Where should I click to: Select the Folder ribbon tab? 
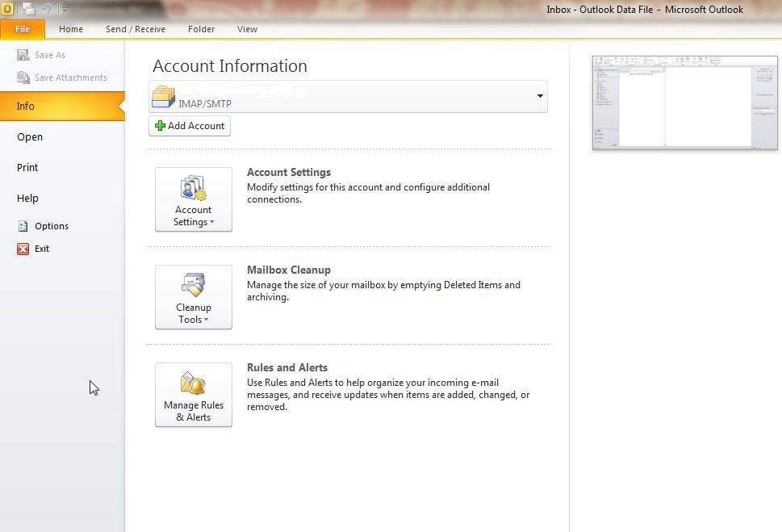tap(201, 29)
